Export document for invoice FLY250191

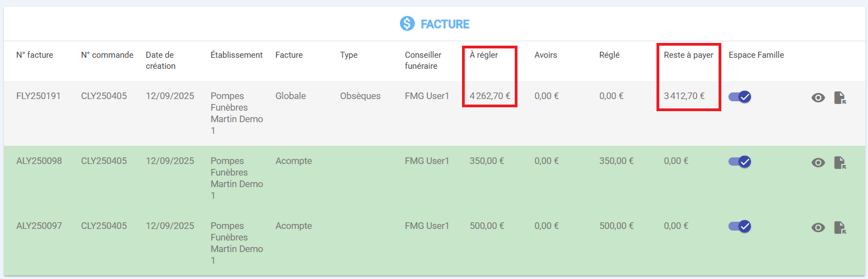point(840,98)
